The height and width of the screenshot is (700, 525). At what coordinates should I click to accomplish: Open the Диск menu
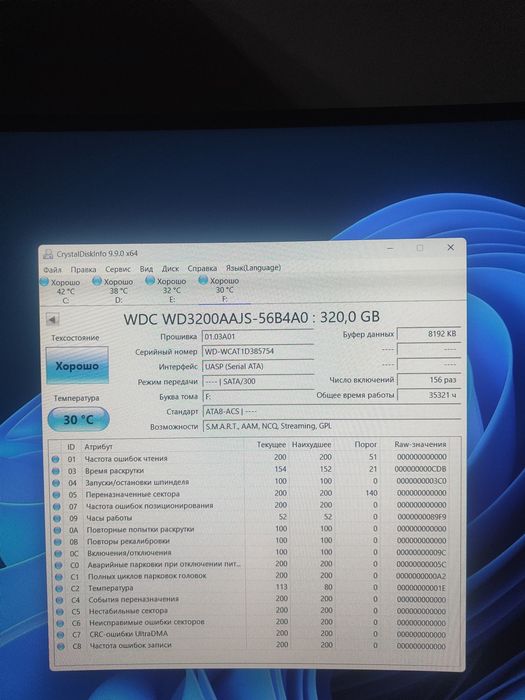170,269
